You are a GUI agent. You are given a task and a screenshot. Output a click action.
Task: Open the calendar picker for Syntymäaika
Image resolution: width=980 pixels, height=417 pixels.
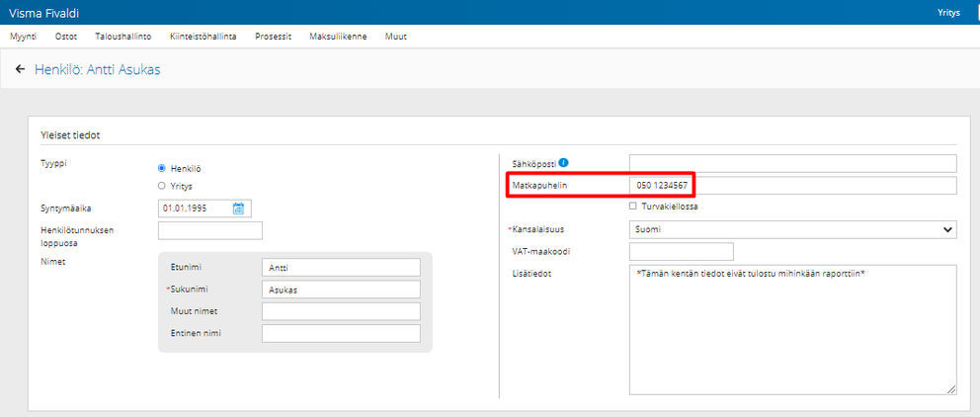click(238, 208)
